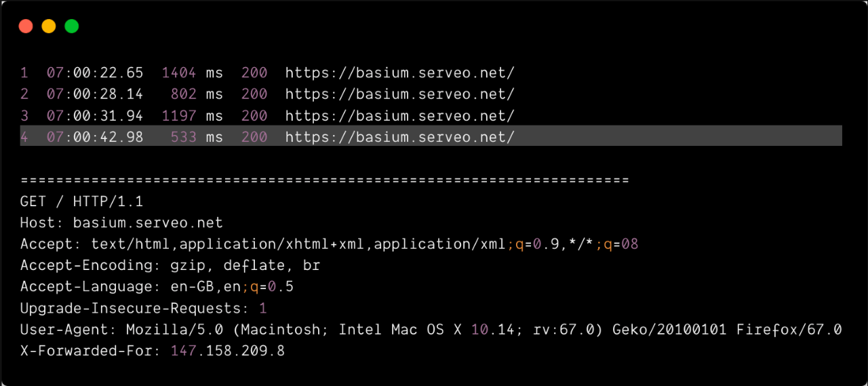This screenshot has height=386, width=868.
Task: Click the Upgrade-Insecure-Requests header line
Action: 144,309
